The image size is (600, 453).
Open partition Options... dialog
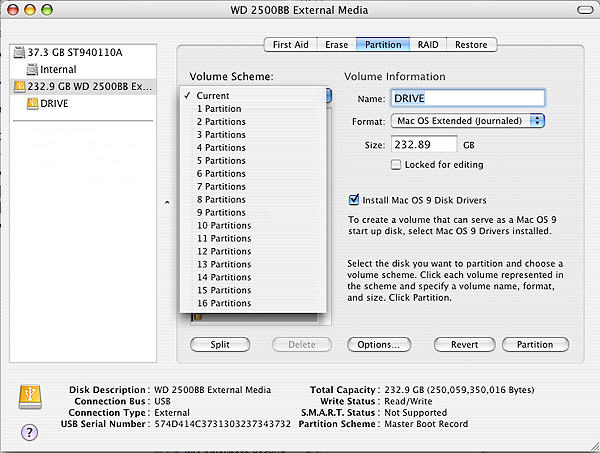point(379,345)
